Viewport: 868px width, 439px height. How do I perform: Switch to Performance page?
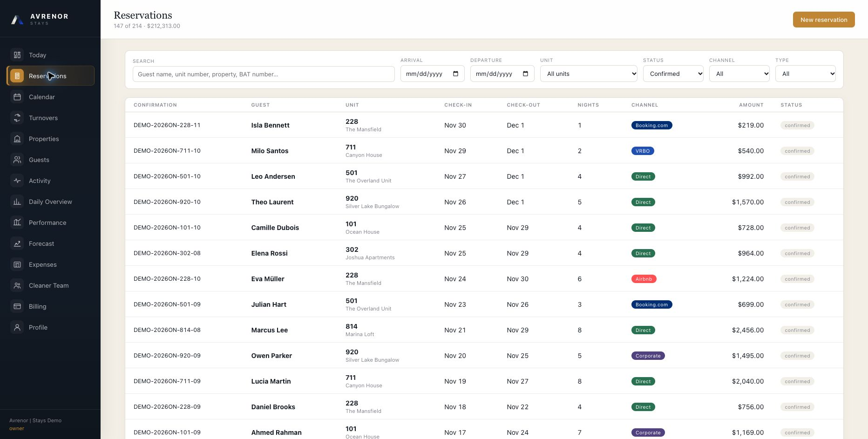[x=50, y=223]
